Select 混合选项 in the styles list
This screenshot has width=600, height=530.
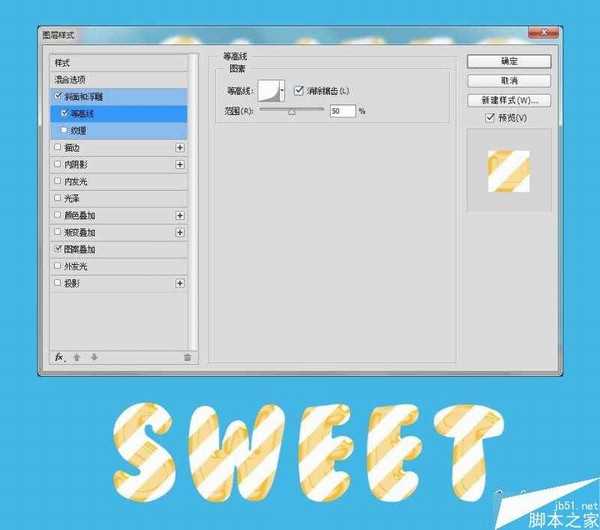pos(72,79)
